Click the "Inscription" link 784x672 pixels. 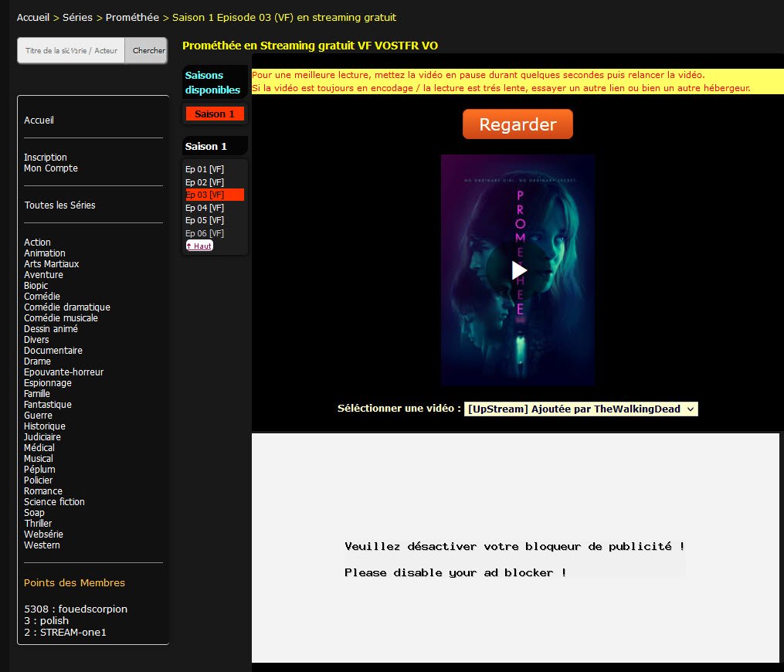(45, 157)
